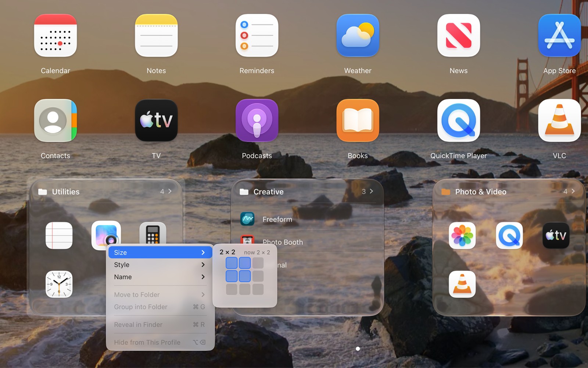This screenshot has height=368, width=588.
Task: Expand the Photo & Video folder chevron
Action: 573,191
